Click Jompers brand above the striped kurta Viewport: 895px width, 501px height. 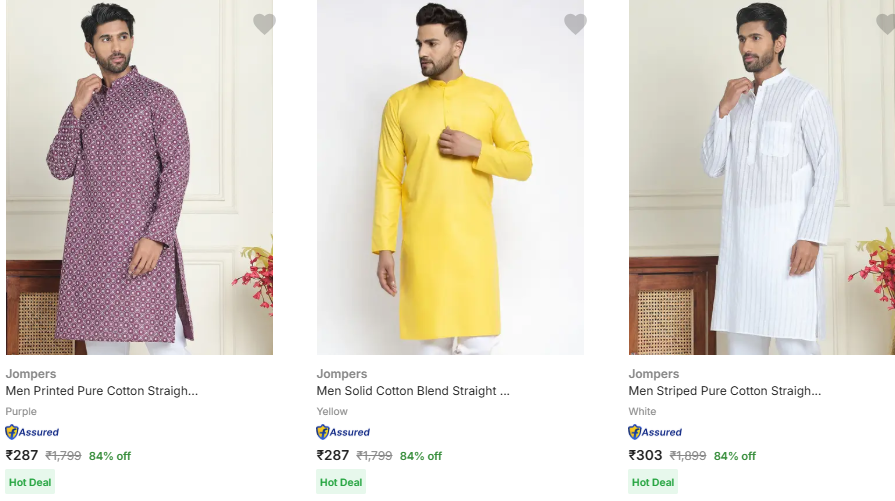point(654,374)
